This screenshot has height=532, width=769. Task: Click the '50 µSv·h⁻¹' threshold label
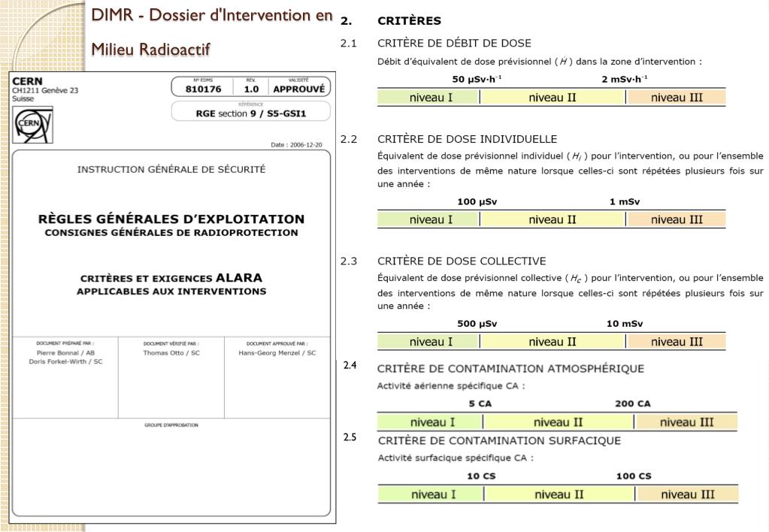click(x=477, y=79)
